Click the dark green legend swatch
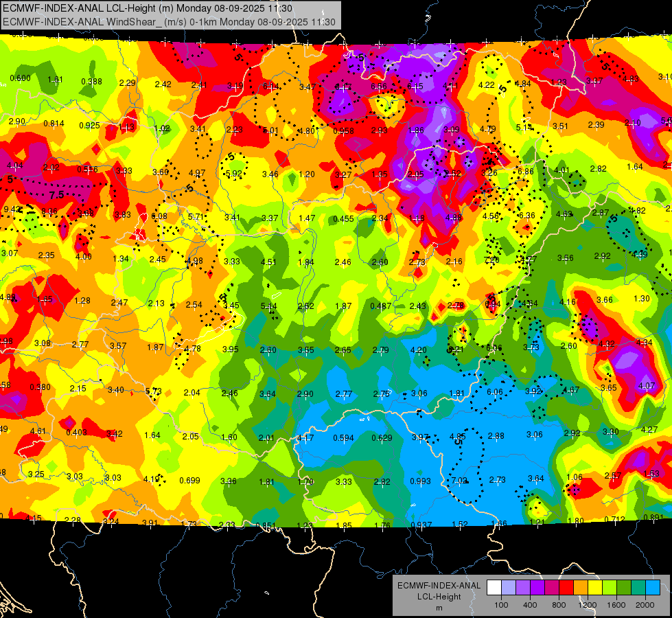The height and width of the screenshot is (618, 672). [624, 588]
